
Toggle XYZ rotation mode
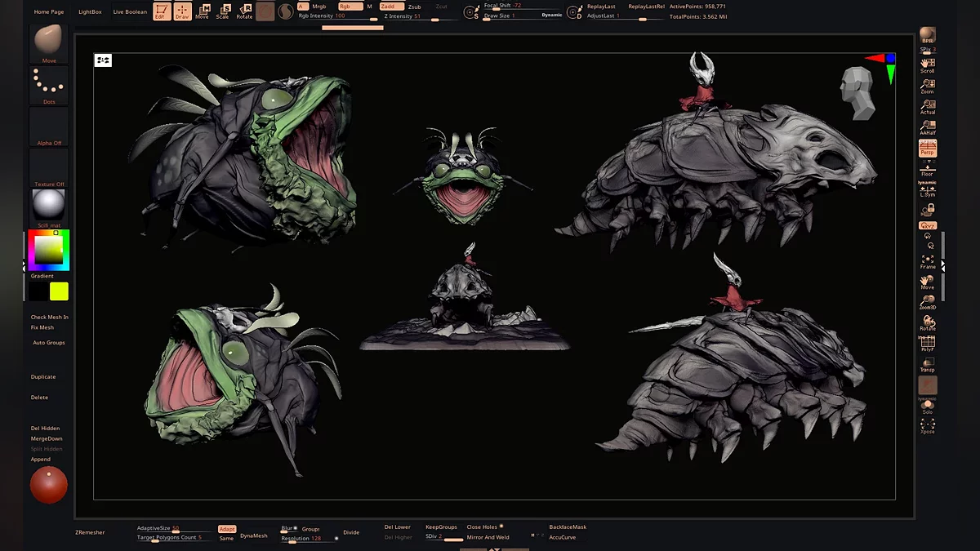[927, 225]
